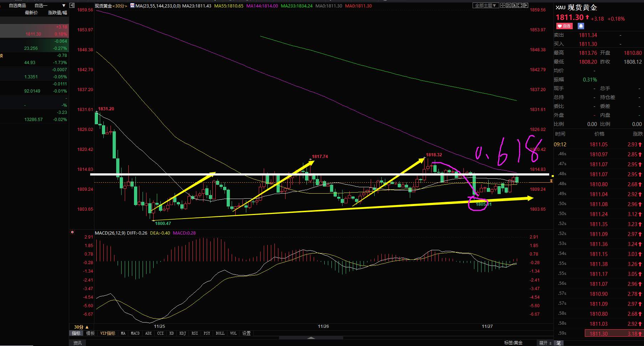This screenshot has height=346, width=644.
Task: Collapse the left sidebar panel icon
Action: coord(72,6)
